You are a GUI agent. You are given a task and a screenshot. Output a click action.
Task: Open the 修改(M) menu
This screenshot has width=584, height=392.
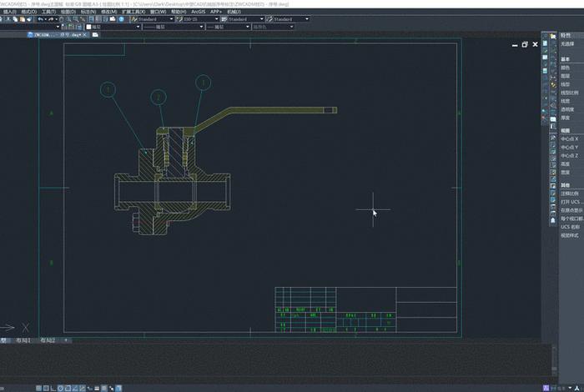click(x=109, y=12)
